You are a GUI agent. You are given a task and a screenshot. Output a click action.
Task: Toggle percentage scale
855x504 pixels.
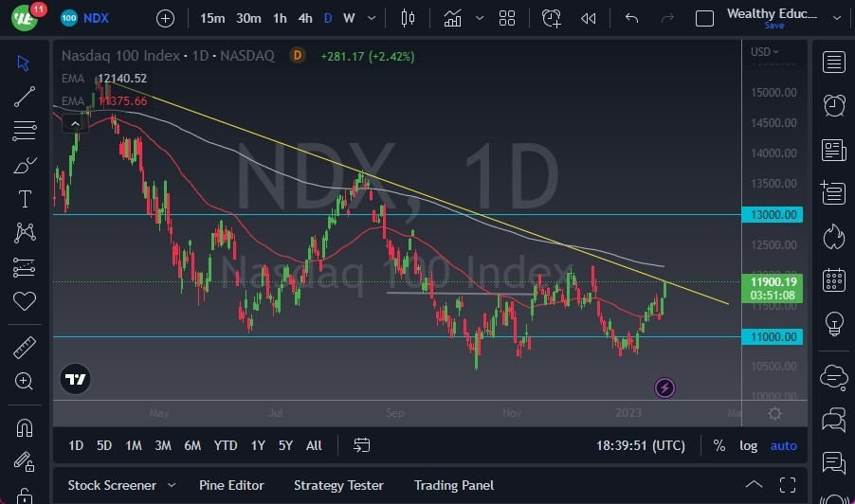tap(719, 445)
